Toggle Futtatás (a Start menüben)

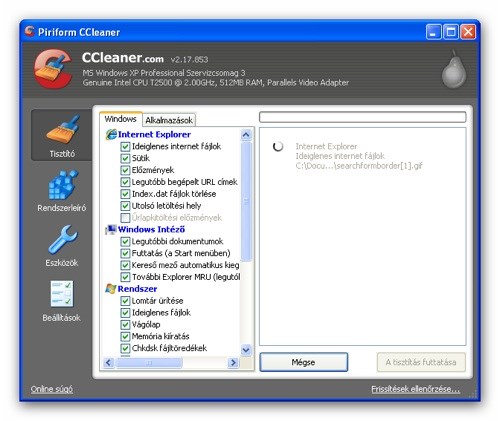(125, 253)
